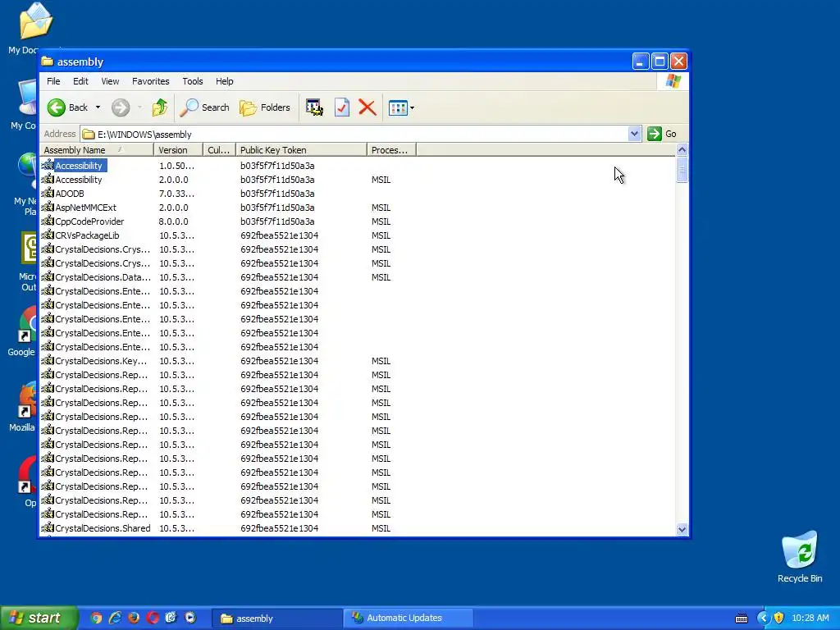Click the ADODB row assembly icon

(48, 193)
